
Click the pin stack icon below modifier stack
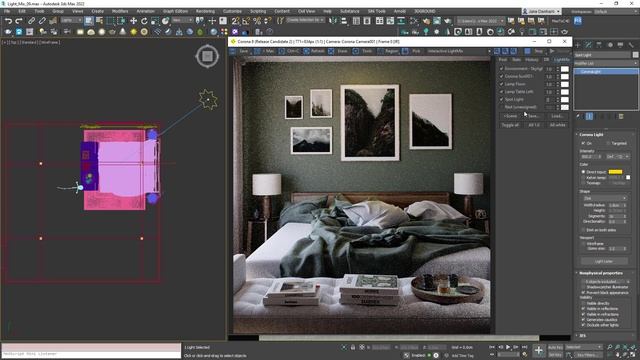tap(578, 117)
